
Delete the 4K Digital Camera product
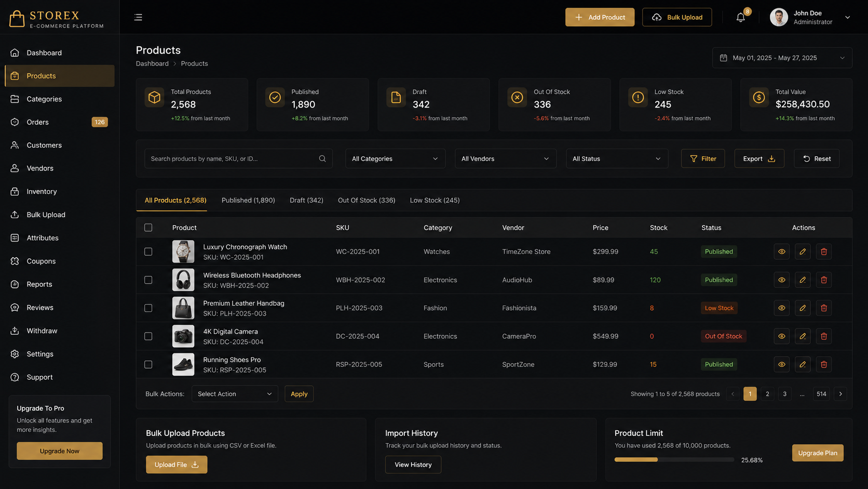(824, 336)
